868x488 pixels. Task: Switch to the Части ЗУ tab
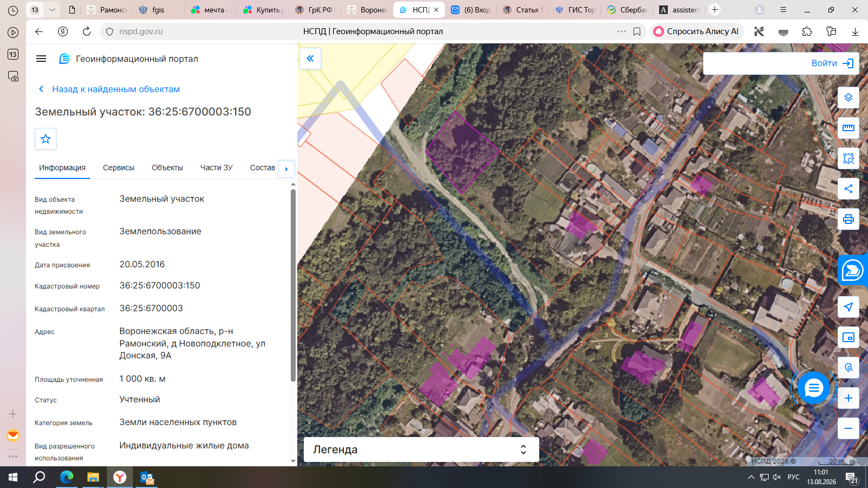click(216, 168)
